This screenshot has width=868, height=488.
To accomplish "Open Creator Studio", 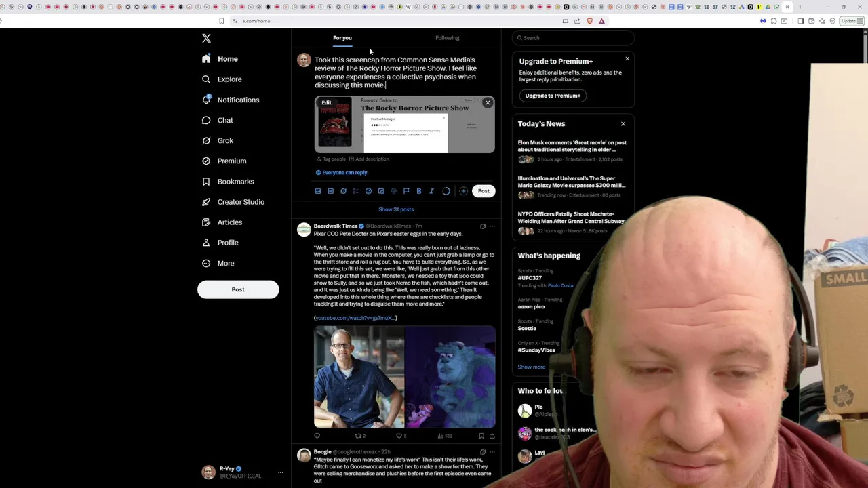I will [233, 202].
